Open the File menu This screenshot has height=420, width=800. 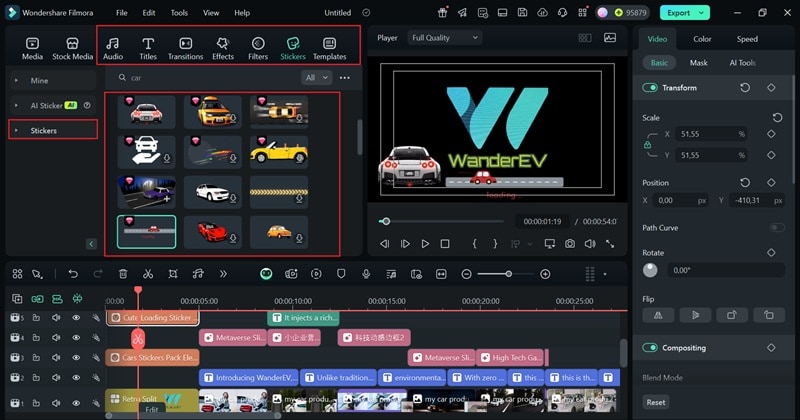[121, 13]
